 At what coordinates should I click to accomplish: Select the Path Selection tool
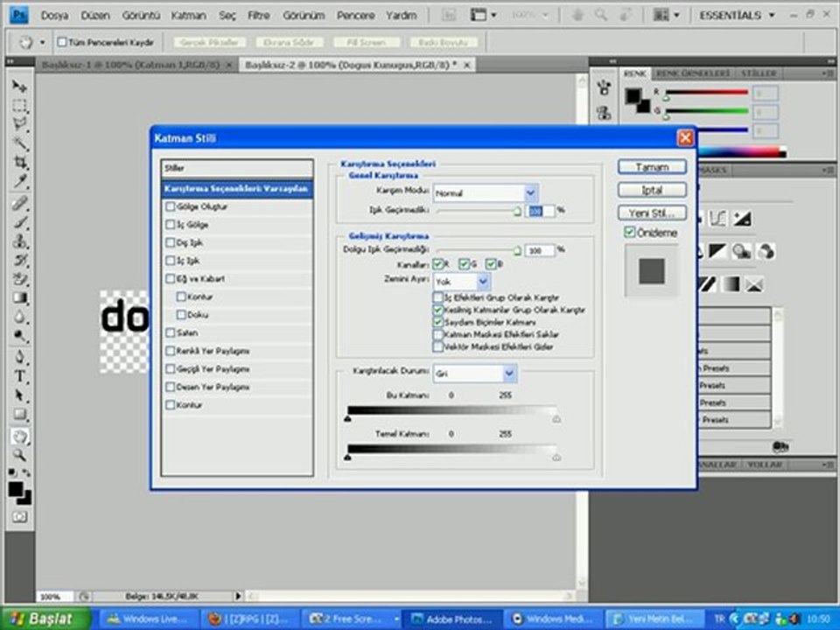click(x=19, y=395)
